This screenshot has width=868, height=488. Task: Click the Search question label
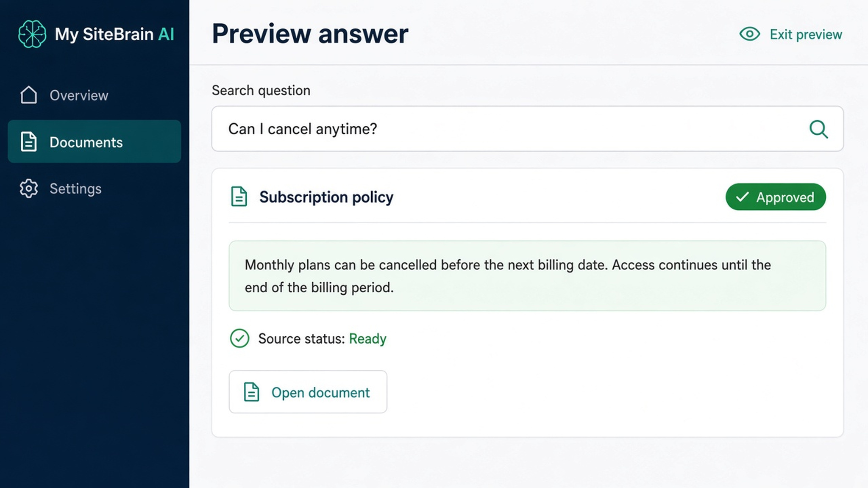pyautogui.click(x=261, y=91)
